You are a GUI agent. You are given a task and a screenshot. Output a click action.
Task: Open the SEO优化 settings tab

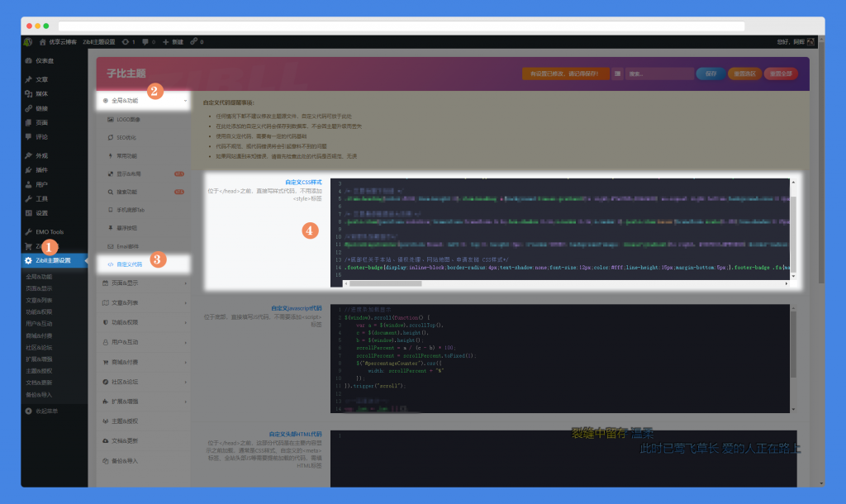[x=126, y=137]
